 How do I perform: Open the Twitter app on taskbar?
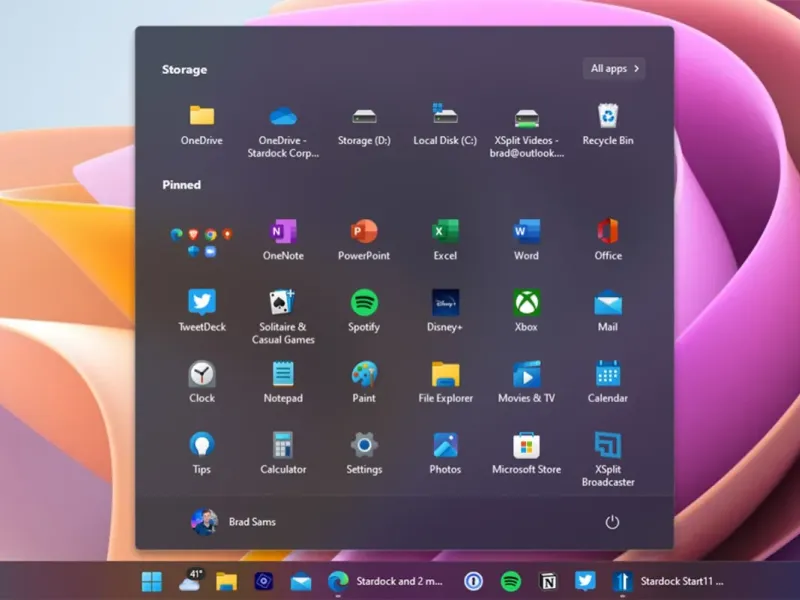click(585, 581)
